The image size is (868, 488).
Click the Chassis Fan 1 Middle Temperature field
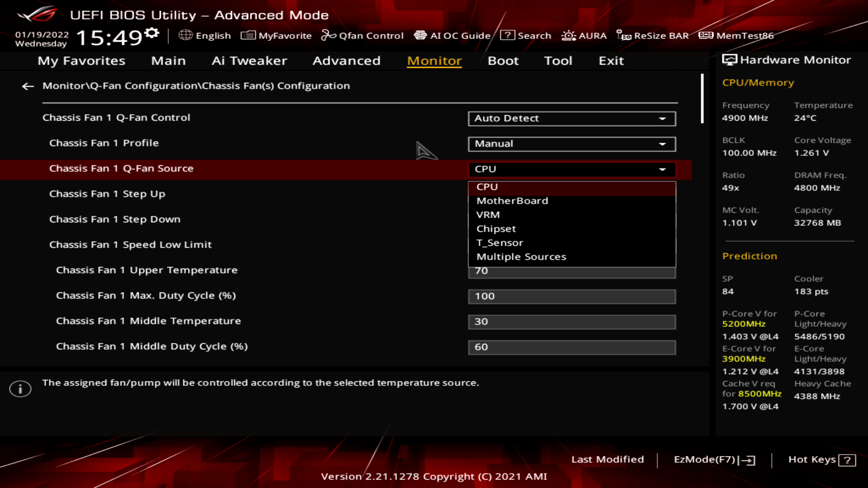coord(571,321)
